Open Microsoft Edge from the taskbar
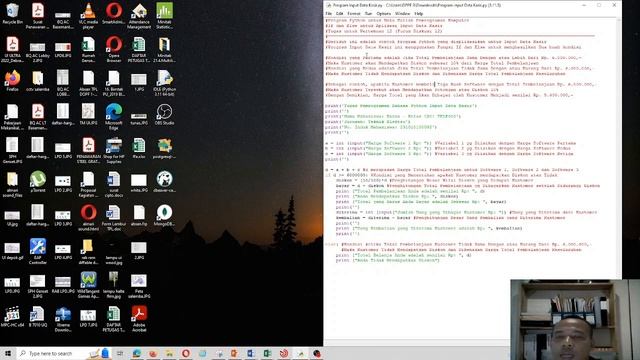This screenshot has width=640, height=360. click(136, 353)
